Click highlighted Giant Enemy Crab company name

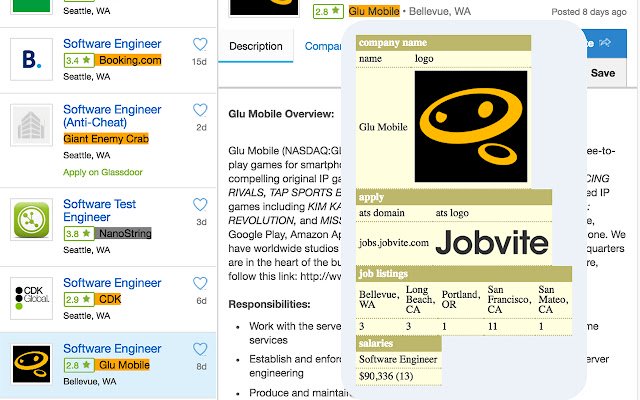(106, 139)
